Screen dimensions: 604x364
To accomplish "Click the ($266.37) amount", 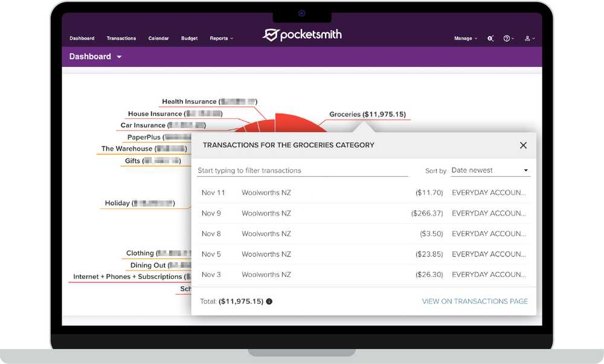I will pos(427,213).
